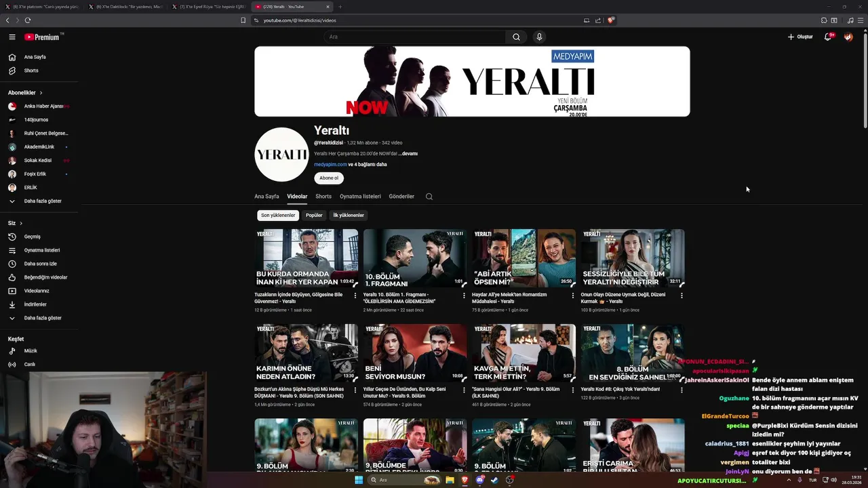The image size is (868, 488).
Task: Open options for Yeraltı Kod #8 video
Action: (682, 390)
